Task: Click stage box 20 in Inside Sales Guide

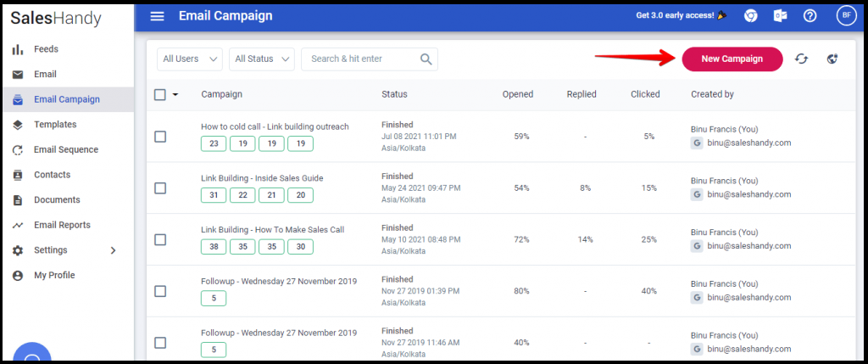Action: (301, 195)
